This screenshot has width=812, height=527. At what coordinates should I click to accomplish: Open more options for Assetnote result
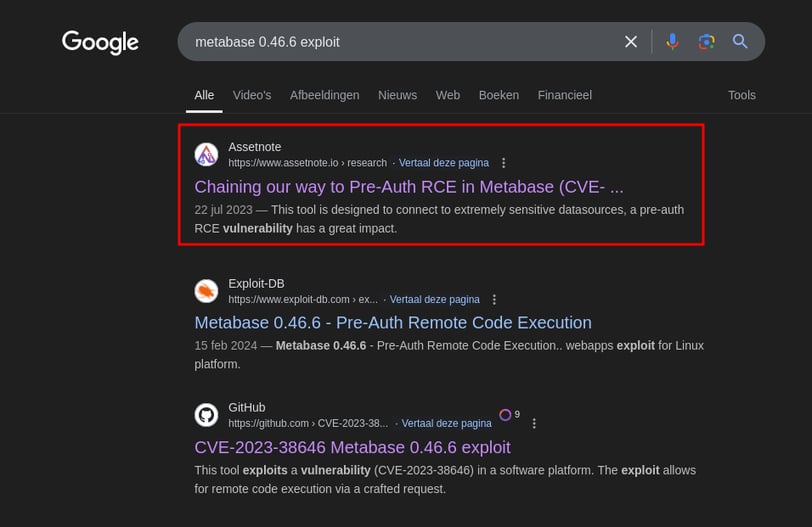tap(504, 163)
